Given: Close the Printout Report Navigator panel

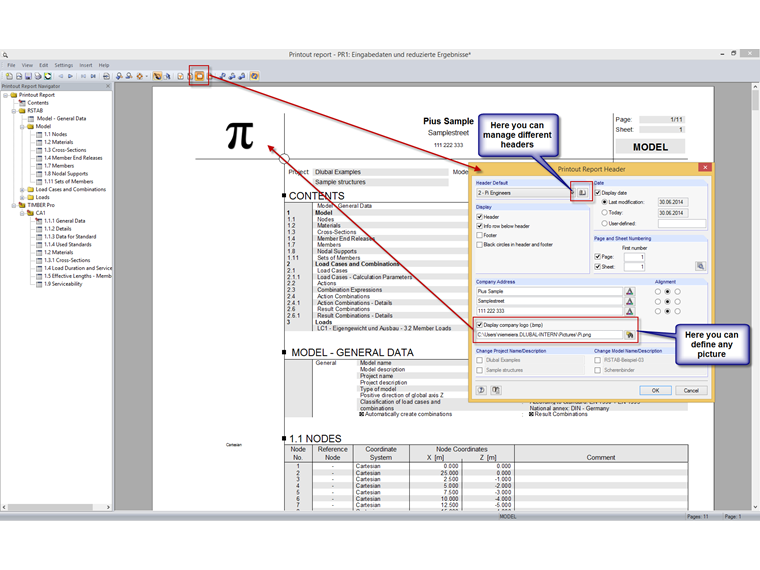Looking at the screenshot, I should [108, 86].
